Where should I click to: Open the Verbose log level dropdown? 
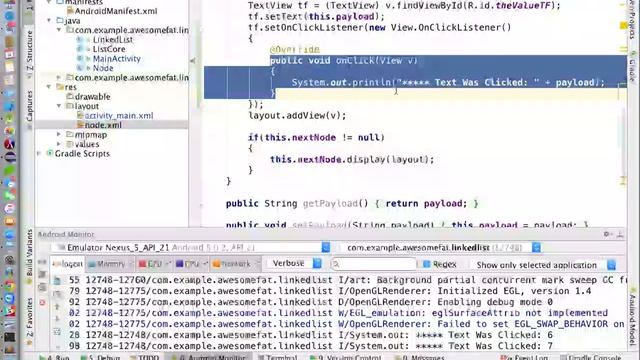(317, 264)
